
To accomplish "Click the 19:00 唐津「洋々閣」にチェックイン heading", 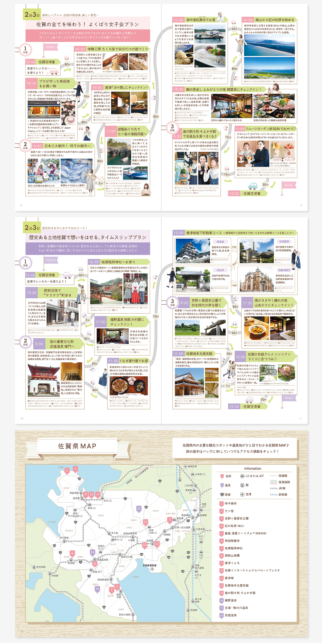I will (120, 88).
